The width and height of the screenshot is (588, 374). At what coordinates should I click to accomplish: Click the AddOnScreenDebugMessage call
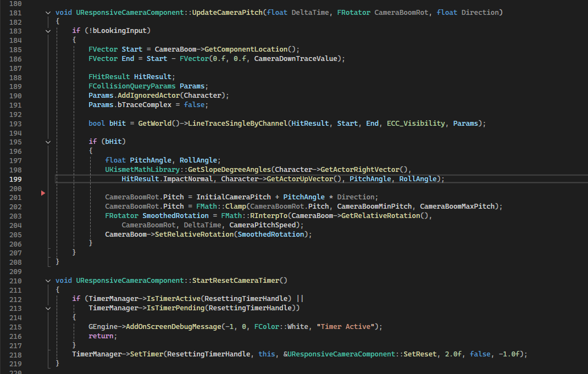click(x=173, y=327)
